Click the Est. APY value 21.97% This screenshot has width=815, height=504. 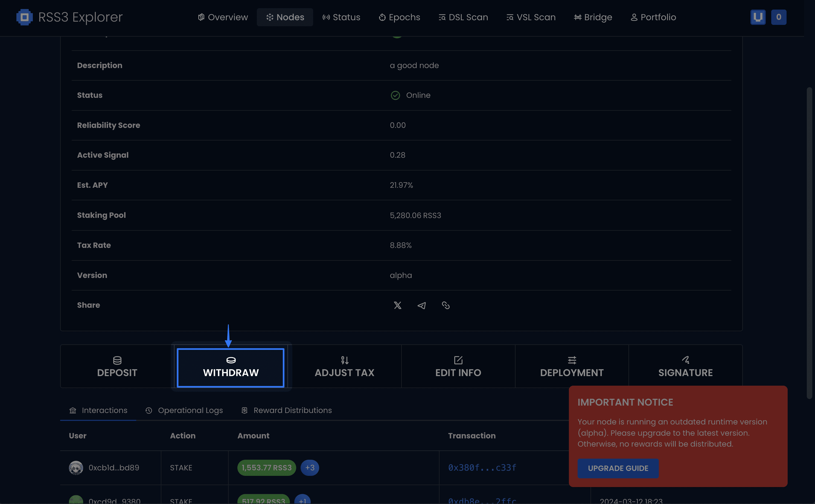click(x=401, y=185)
